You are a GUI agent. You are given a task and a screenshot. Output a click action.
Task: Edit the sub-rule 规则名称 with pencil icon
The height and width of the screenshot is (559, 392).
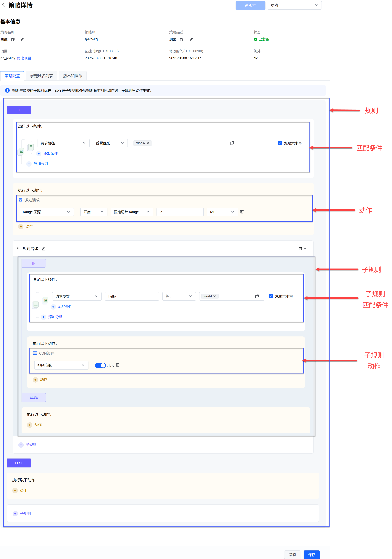click(x=43, y=249)
